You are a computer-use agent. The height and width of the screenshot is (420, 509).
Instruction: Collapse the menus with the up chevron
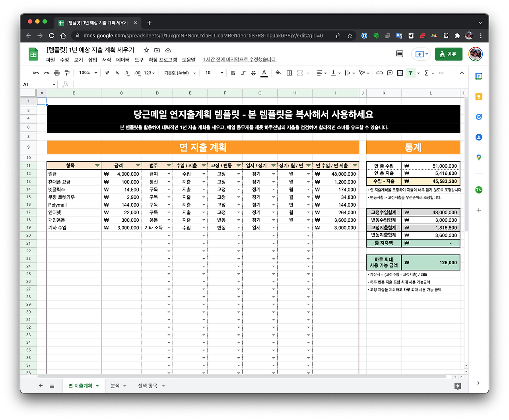[x=462, y=73]
